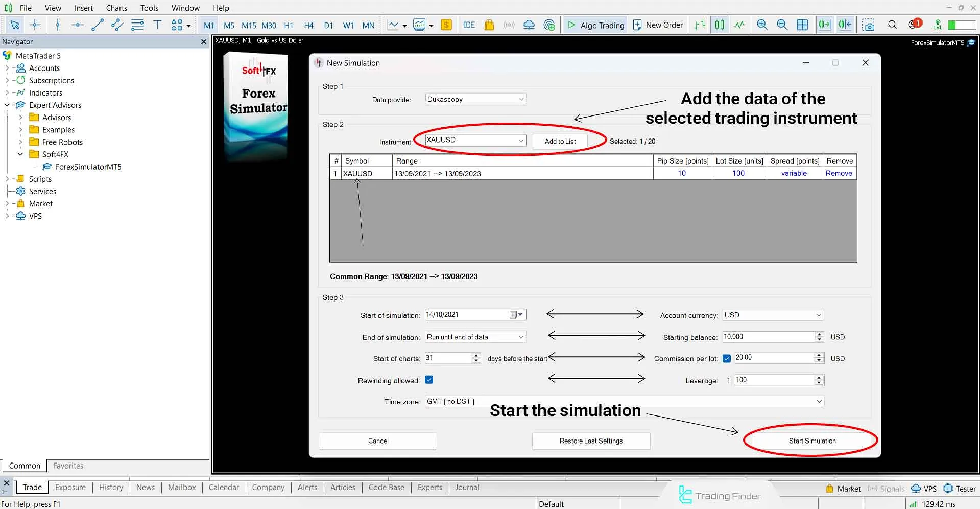Select the Crosshair tool
Viewport: 980px width, 509px height.
(35, 25)
